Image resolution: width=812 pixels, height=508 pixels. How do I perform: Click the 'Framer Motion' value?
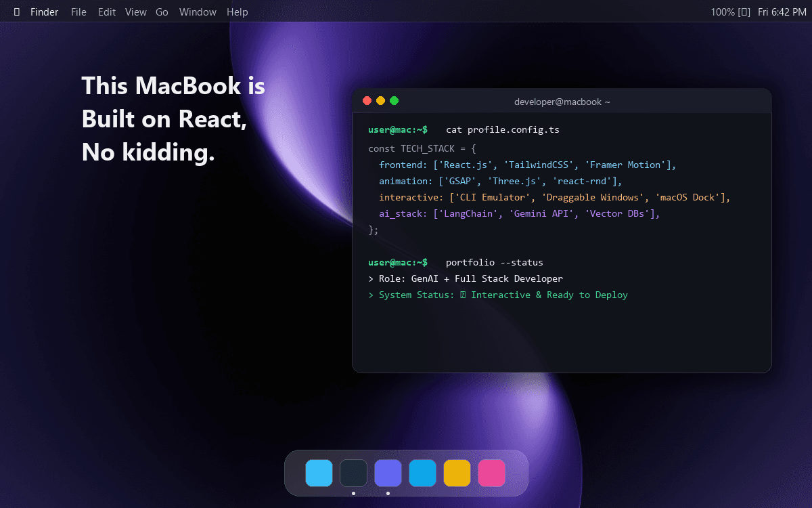tap(626, 165)
